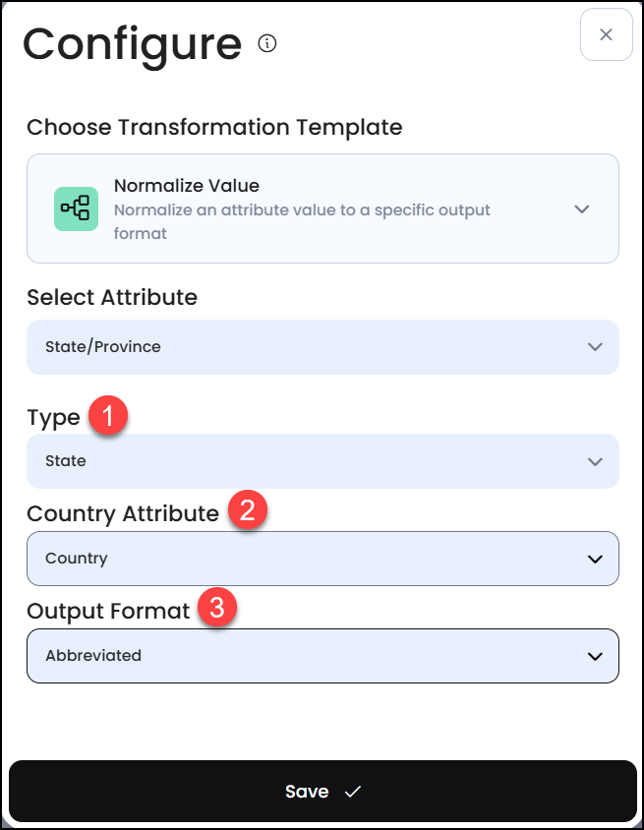Click the info icon beside Configure
The width and height of the screenshot is (644, 830).
267,43
